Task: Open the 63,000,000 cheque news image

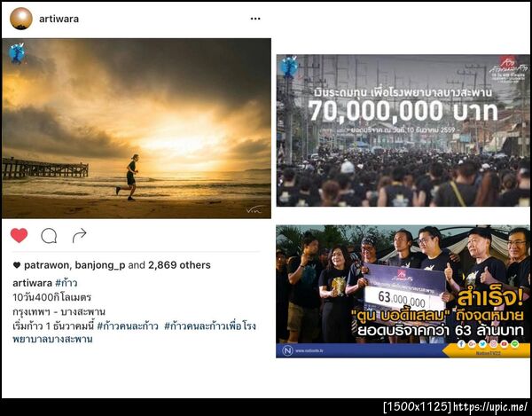Action: [403, 292]
